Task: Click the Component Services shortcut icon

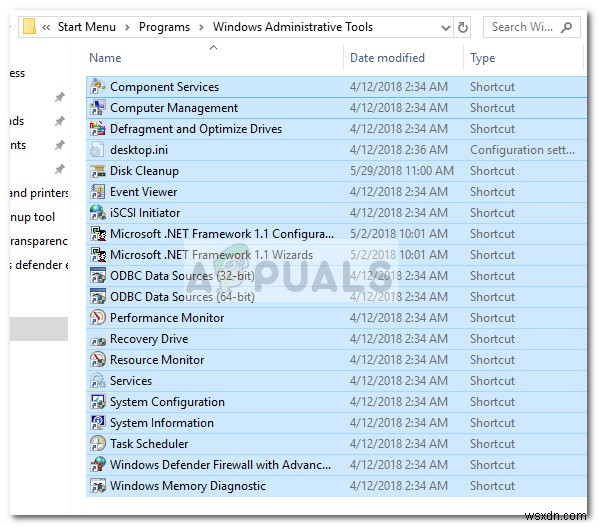Action: click(98, 87)
